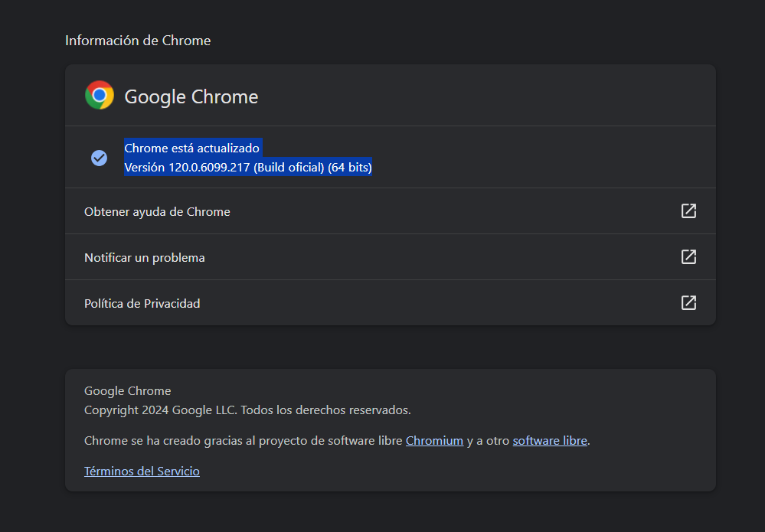Click 'Google Chrome' text above the copyright line
Screen dimensions: 765x532
tap(127, 391)
